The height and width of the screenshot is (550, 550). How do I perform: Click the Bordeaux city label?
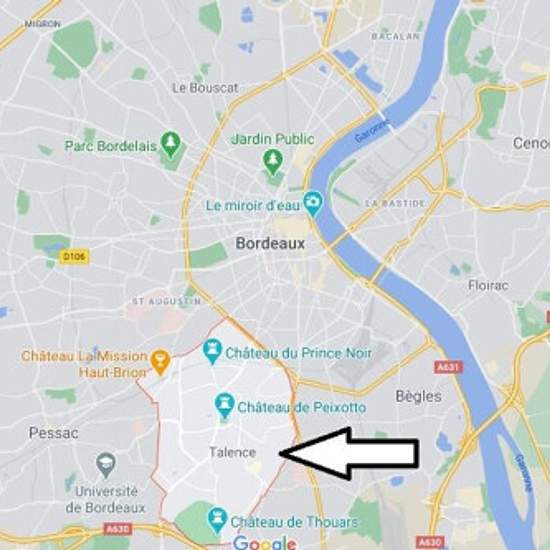point(270,243)
